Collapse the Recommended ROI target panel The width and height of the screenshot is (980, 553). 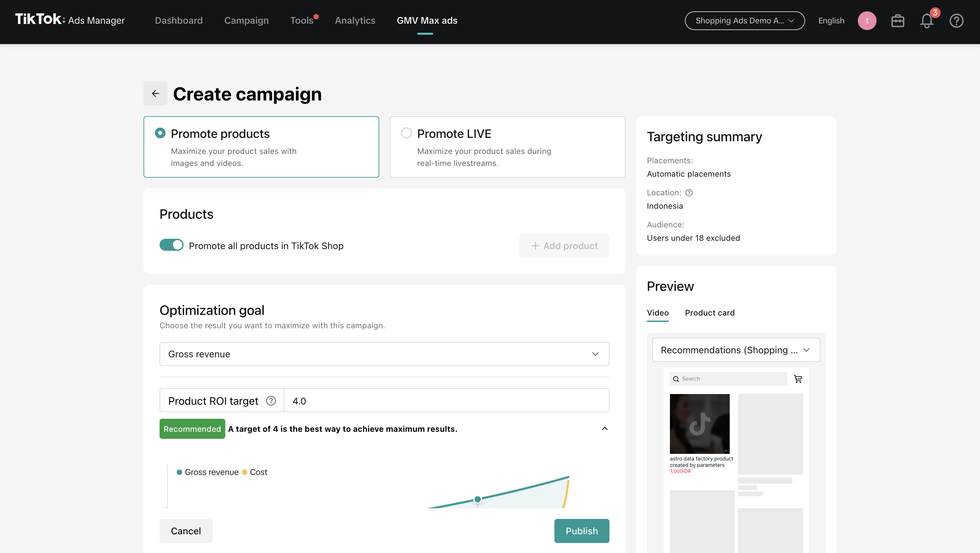tap(604, 428)
